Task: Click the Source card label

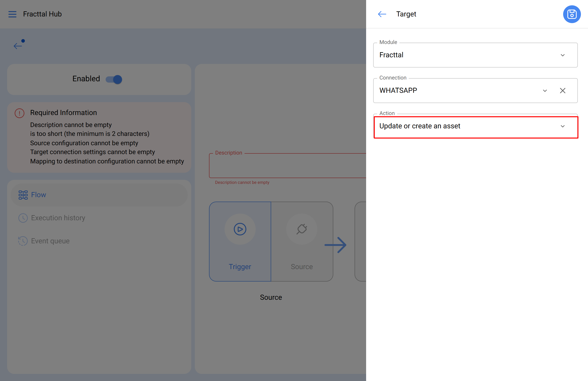Action: coord(302,266)
